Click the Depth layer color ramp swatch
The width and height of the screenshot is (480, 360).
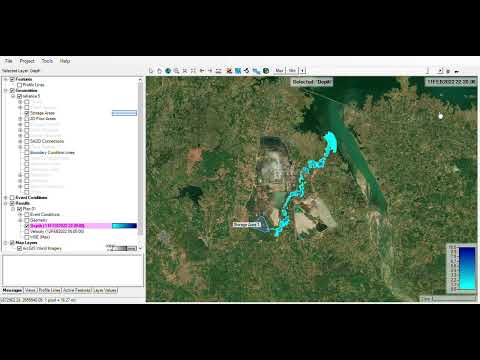[x=124, y=226]
